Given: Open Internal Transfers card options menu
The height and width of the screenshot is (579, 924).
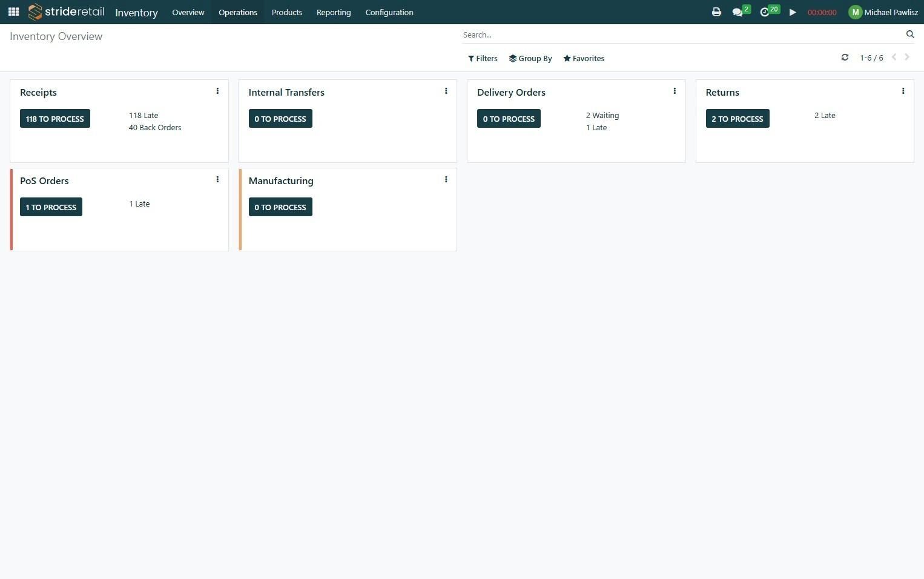Looking at the screenshot, I should pyautogui.click(x=446, y=91).
